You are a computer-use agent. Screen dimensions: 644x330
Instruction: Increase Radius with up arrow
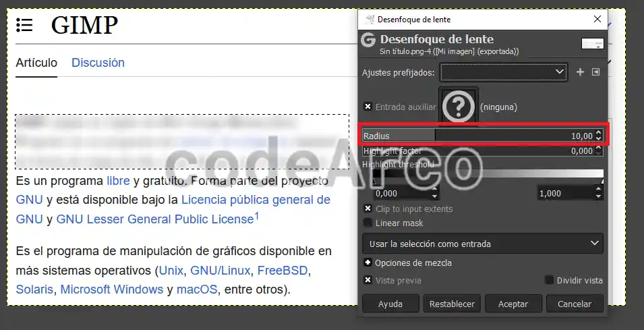tap(599, 132)
